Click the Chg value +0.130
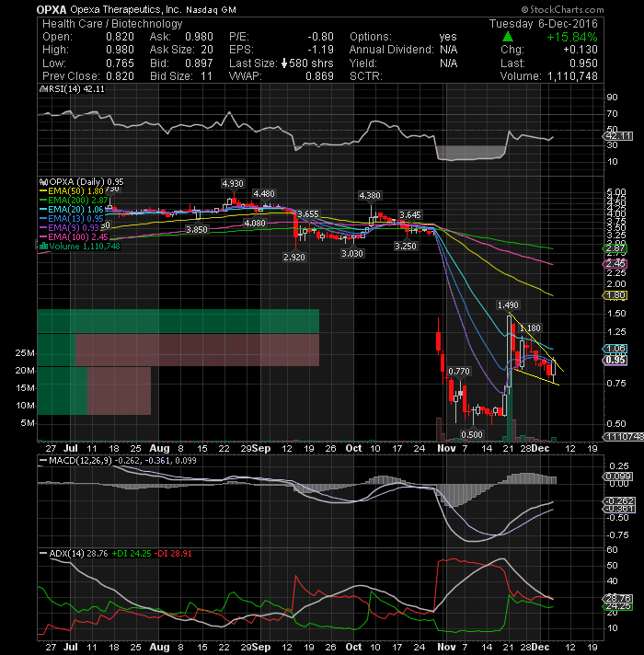 point(581,50)
